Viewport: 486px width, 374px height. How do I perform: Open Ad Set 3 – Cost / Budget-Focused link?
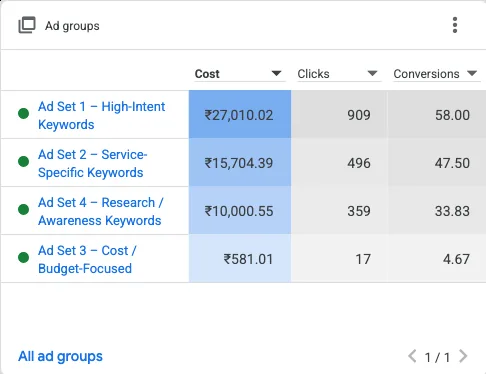point(87,259)
